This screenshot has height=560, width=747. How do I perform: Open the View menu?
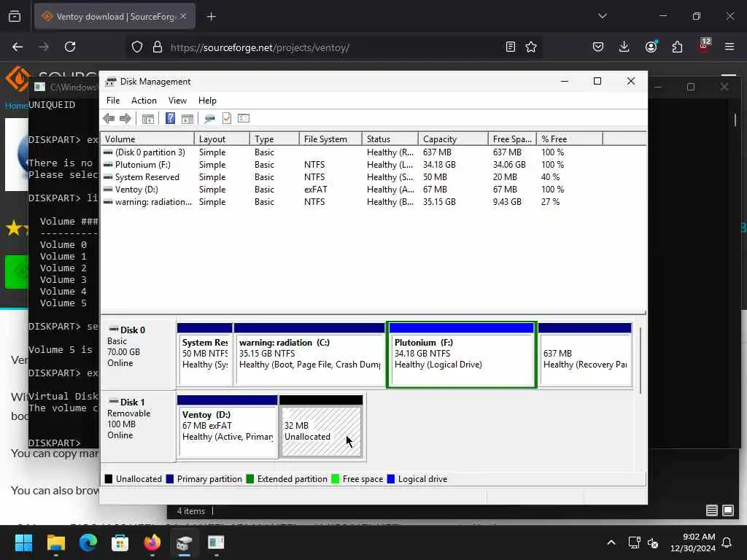click(177, 101)
